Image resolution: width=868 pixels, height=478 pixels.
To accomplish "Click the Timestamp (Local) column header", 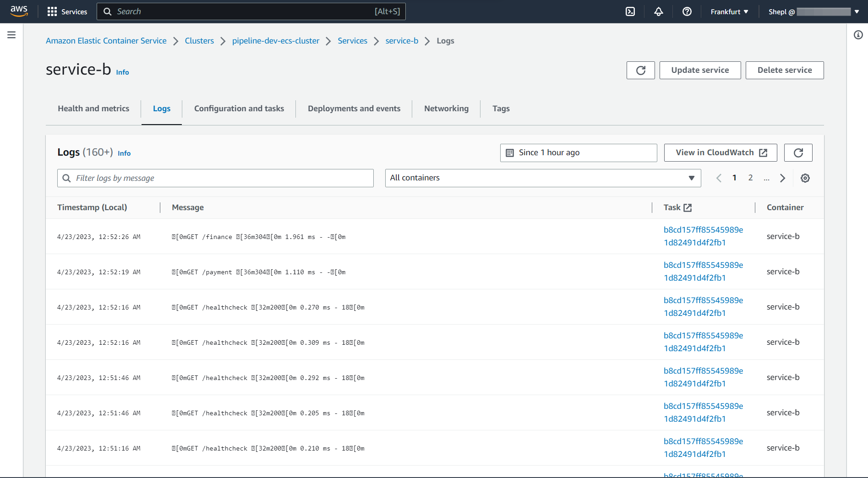I will click(92, 207).
